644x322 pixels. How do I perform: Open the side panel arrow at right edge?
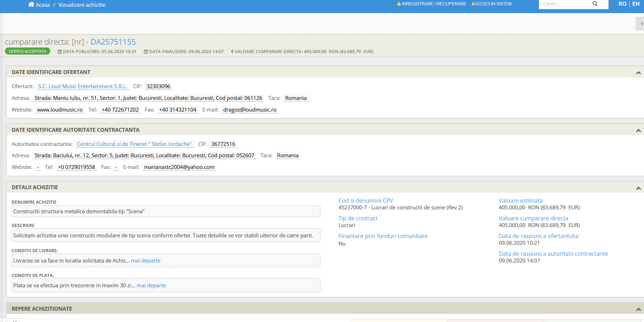pyautogui.click(x=641, y=24)
